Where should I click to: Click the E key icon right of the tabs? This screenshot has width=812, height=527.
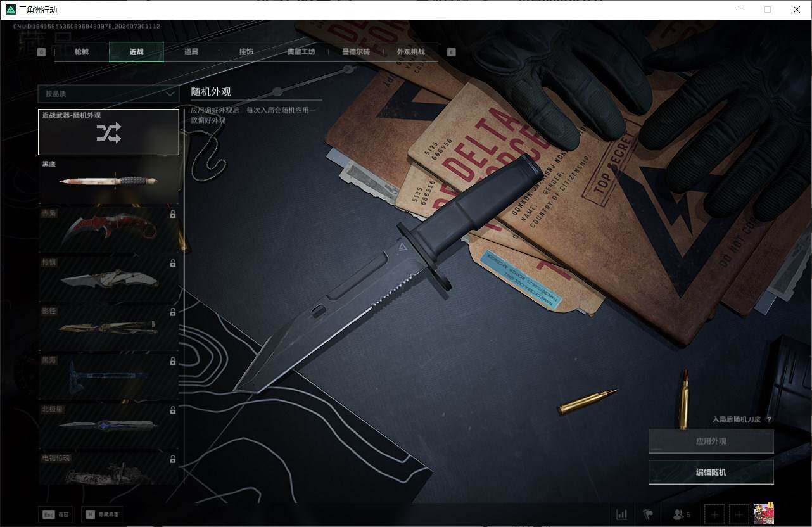click(x=452, y=52)
